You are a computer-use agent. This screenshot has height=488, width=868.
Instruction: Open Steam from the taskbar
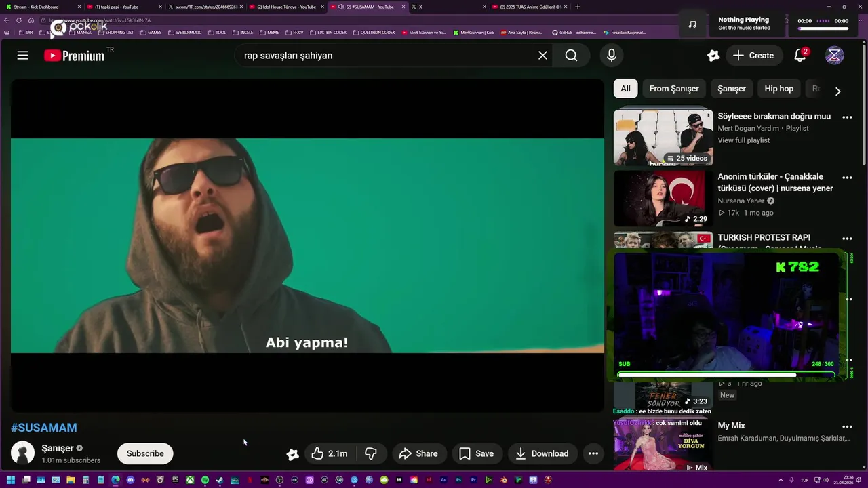(x=220, y=480)
